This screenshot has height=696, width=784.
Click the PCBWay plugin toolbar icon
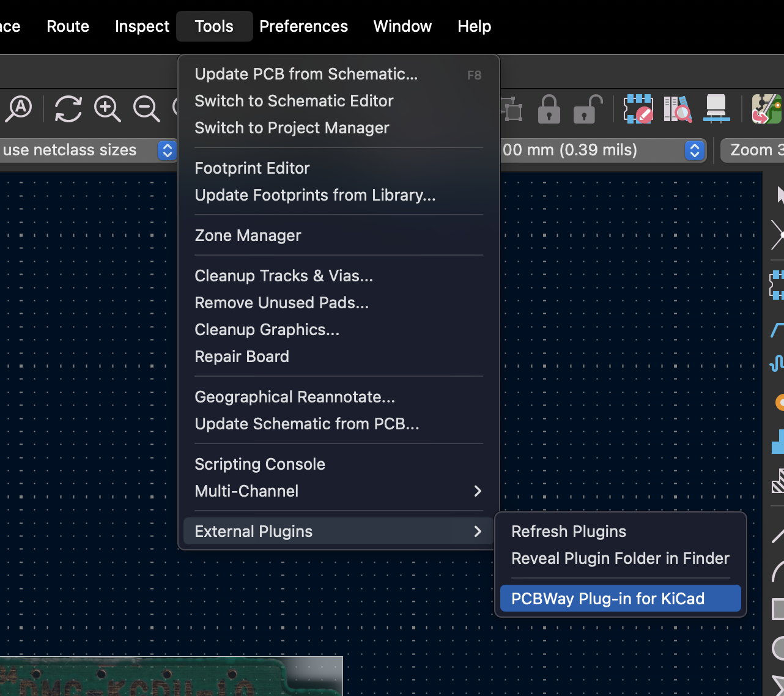[x=766, y=109]
